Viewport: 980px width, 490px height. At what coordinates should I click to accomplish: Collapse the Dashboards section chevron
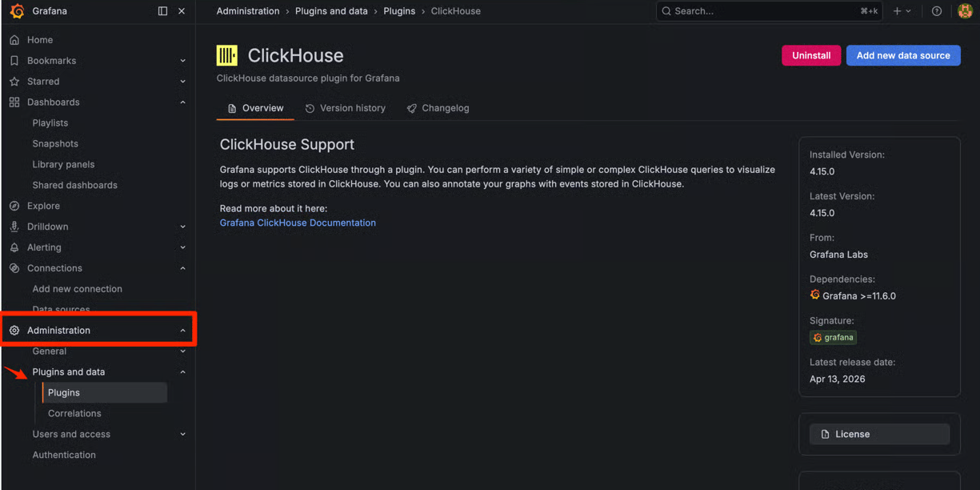(182, 102)
